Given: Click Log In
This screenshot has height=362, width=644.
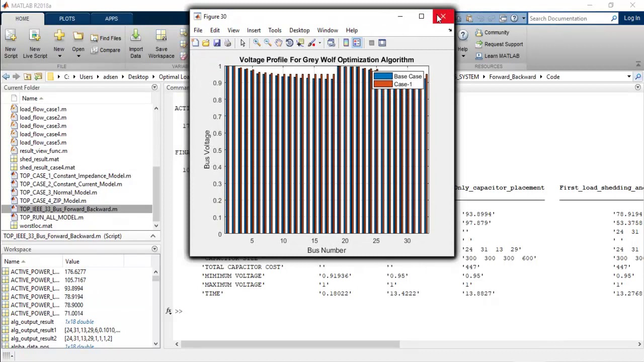Looking at the screenshot, I should coord(632,19).
